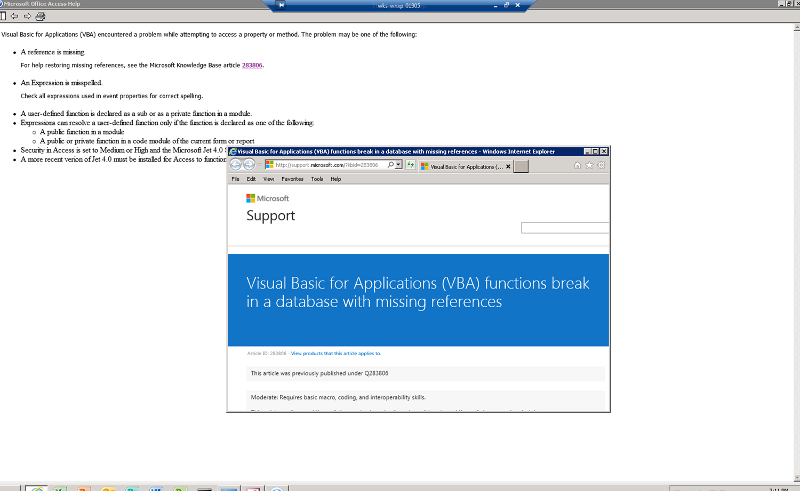Viewport: 800px width, 491px height.
Task: Click the article title in blue banner
Action: pos(418,292)
